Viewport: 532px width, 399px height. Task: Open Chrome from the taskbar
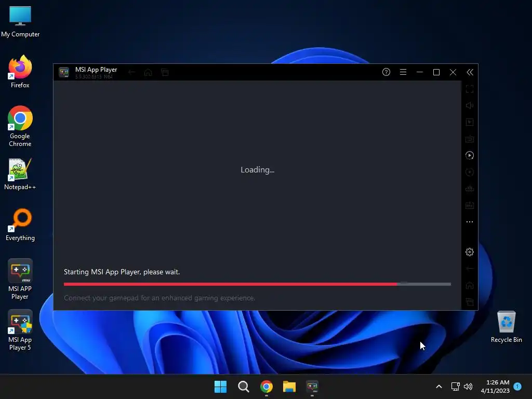click(267, 387)
